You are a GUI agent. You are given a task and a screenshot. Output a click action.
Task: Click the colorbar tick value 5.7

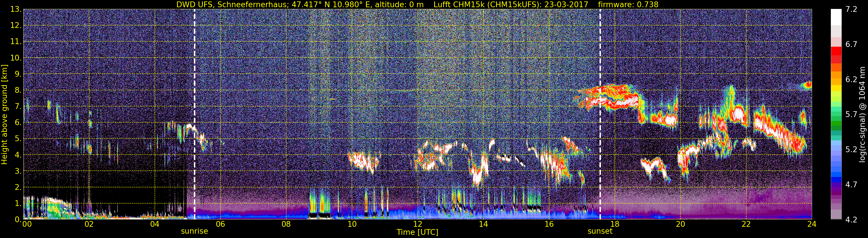point(851,115)
